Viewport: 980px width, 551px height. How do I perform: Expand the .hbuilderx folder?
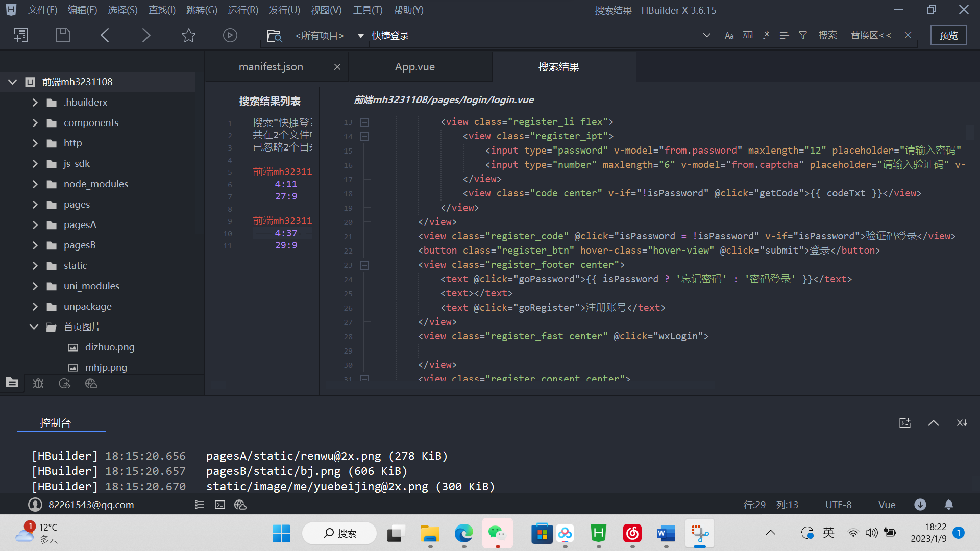point(35,103)
